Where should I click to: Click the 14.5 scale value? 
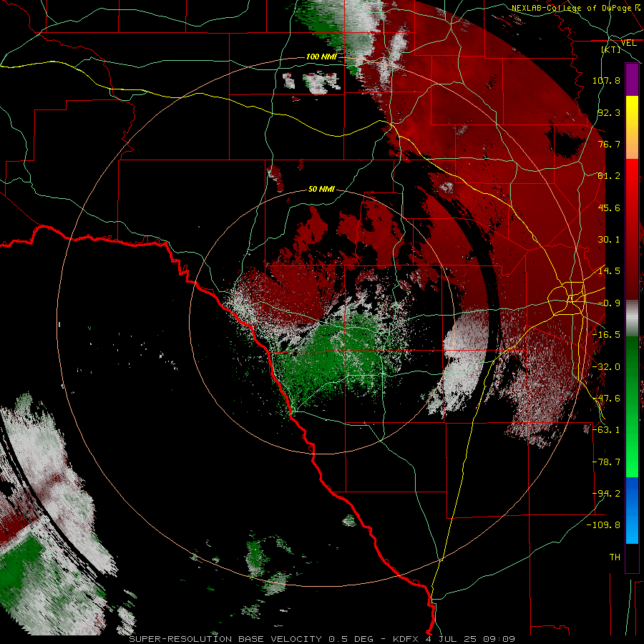[x=609, y=271]
